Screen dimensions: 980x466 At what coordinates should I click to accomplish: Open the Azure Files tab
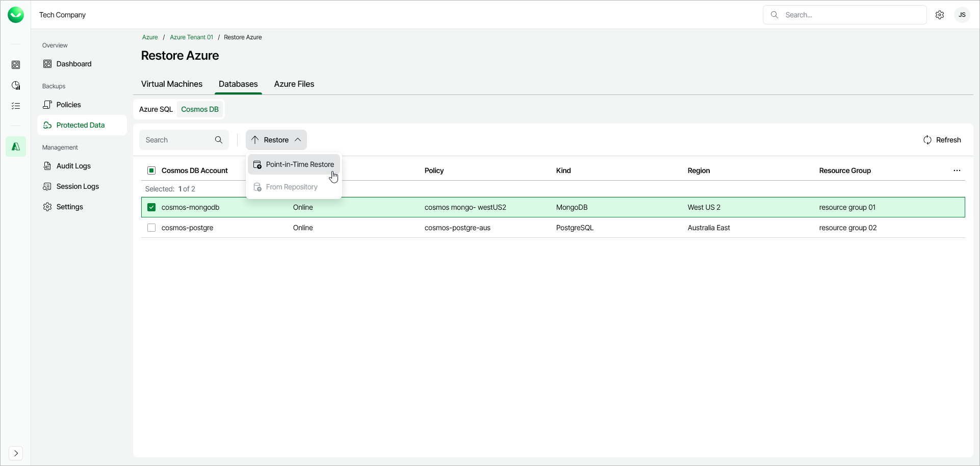point(294,84)
